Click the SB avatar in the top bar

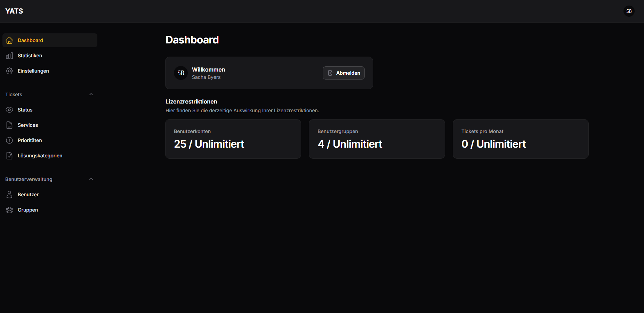(629, 11)
